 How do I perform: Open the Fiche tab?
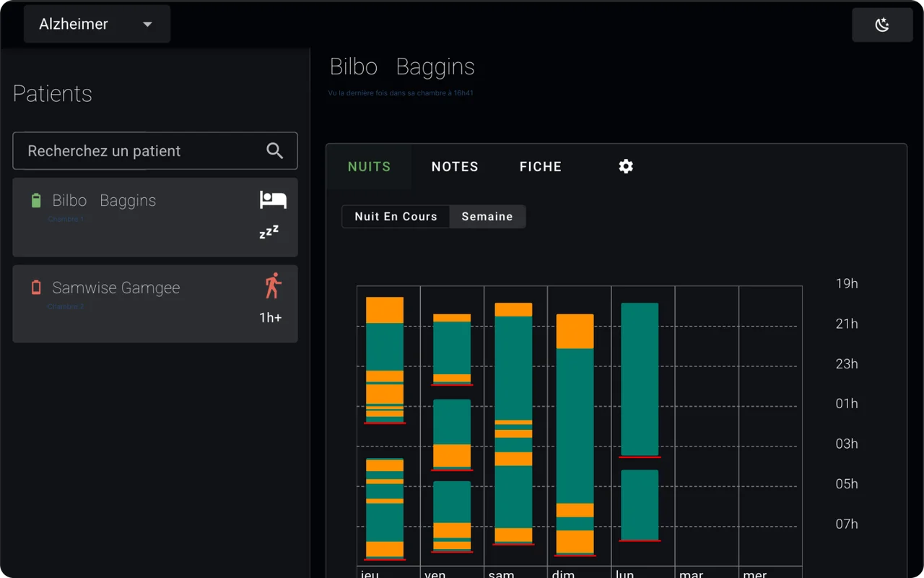pyautogui.click(x=540, y=167)
